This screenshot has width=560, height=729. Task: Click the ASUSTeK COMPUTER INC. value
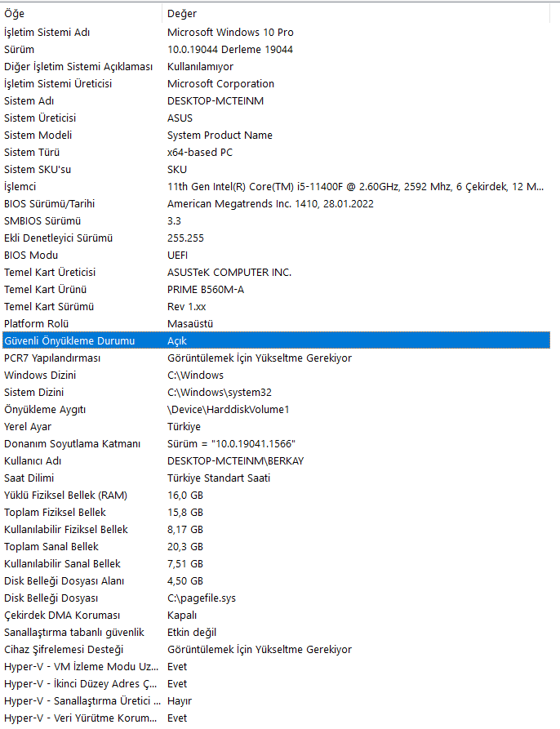pyautogui.click(x=229, y=273)
